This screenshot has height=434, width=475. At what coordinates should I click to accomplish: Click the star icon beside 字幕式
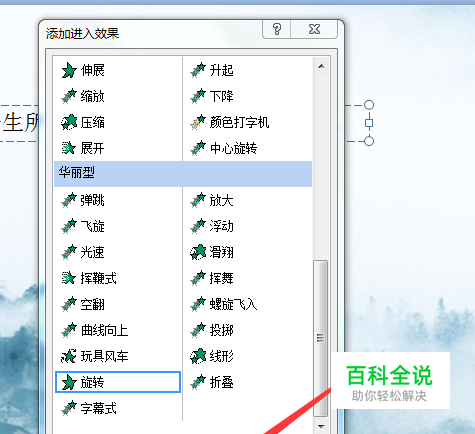(x=69, y=408)
